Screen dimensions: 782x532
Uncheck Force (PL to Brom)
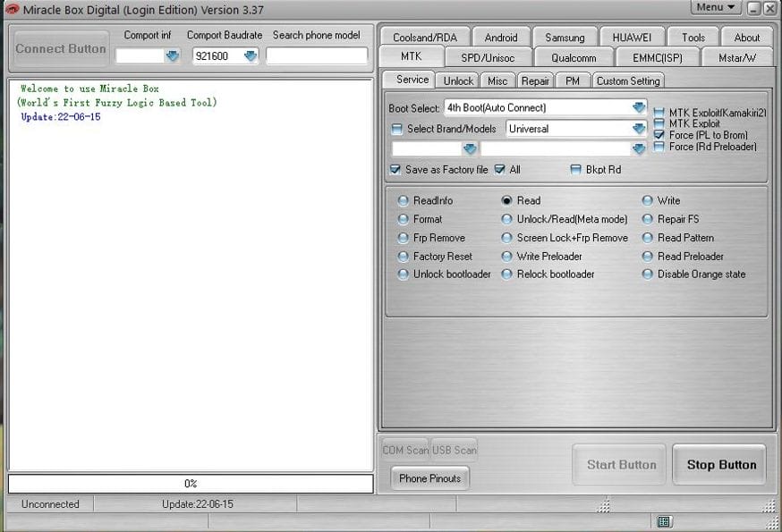657,134
